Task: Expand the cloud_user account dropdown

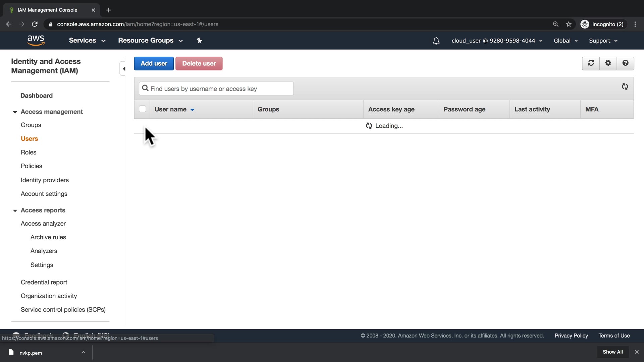Action: coord(496,41)
